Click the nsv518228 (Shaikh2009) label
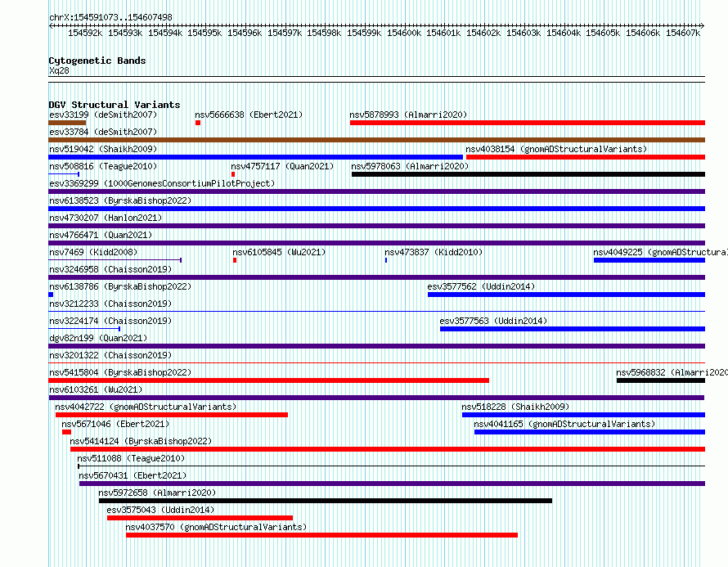 (515, 407)
